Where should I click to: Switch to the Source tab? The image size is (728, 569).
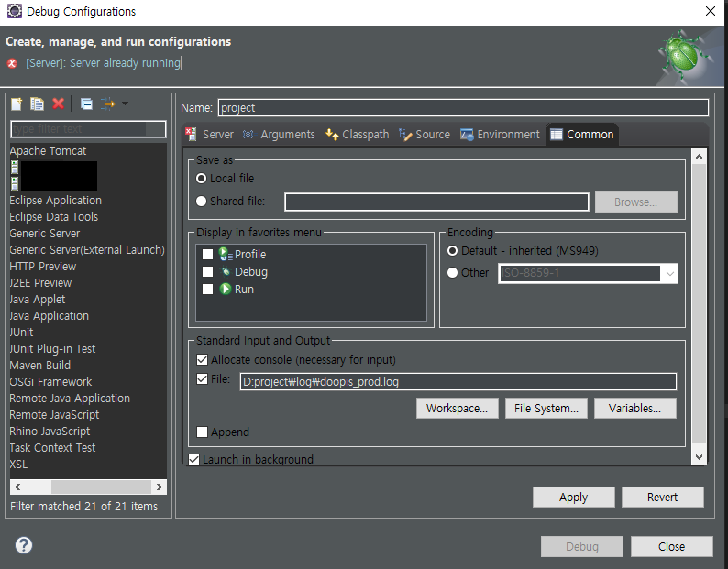click(425, 135)
